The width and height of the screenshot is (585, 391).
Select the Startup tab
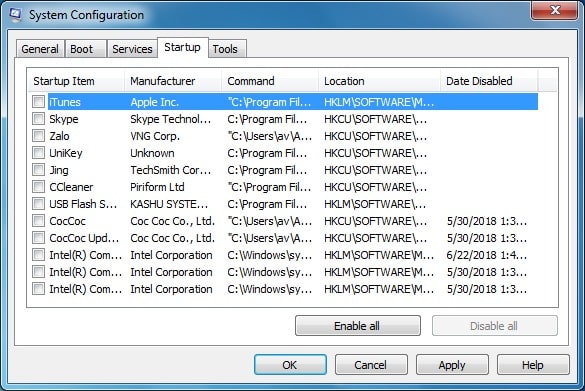point(182,47)
